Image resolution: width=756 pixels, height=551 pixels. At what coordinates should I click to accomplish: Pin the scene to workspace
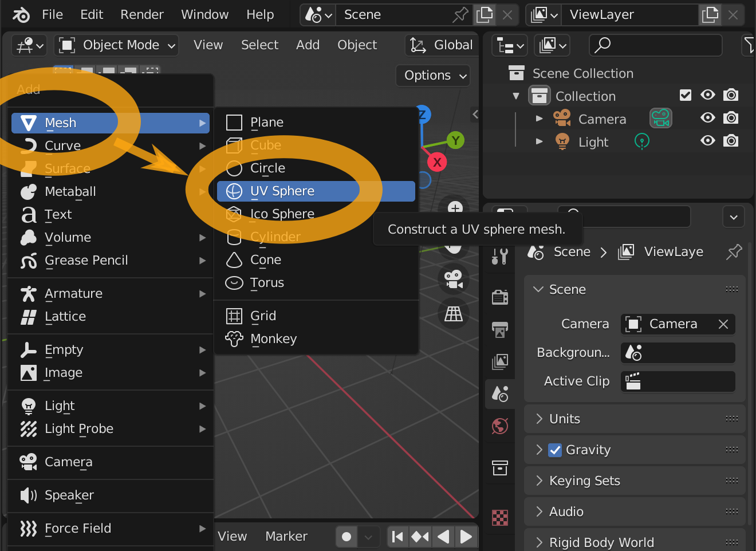460,15
